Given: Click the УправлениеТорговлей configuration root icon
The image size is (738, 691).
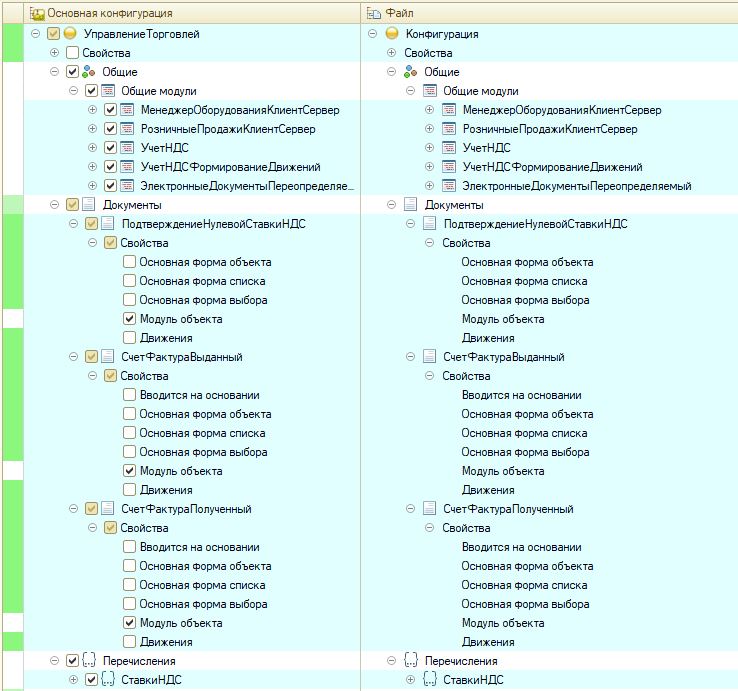Looking at the screenshot, I should click(x=70, y=33).
